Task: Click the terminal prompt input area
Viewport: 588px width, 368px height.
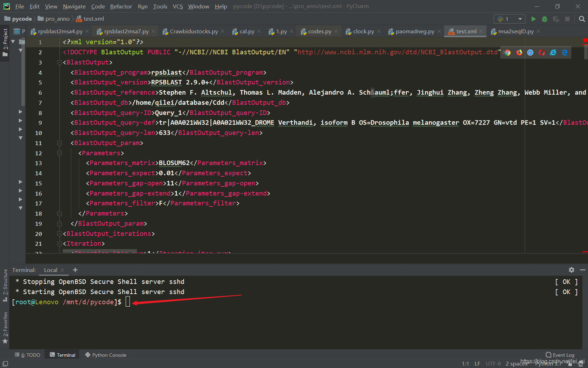Action: (x=128, y=302)
